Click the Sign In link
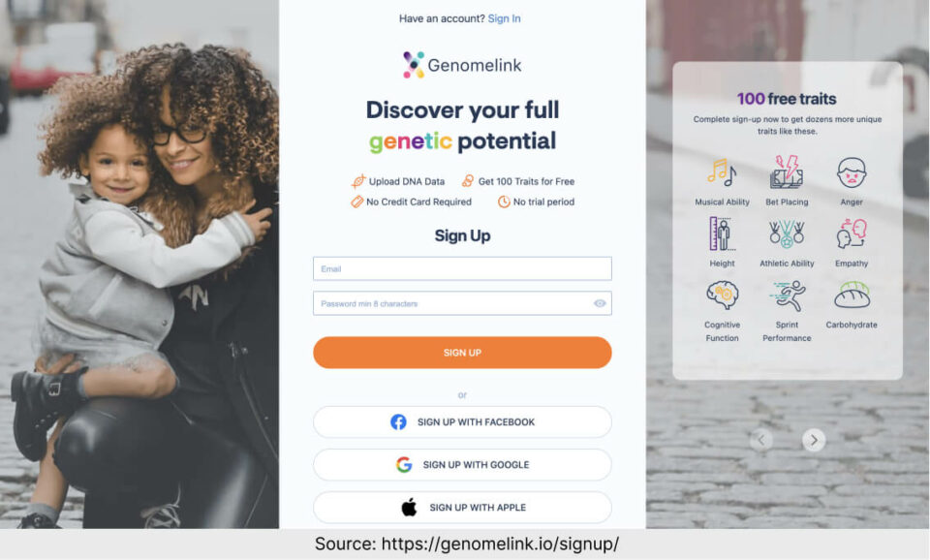This screenshot has width=930, height=560. pos(504,18)
